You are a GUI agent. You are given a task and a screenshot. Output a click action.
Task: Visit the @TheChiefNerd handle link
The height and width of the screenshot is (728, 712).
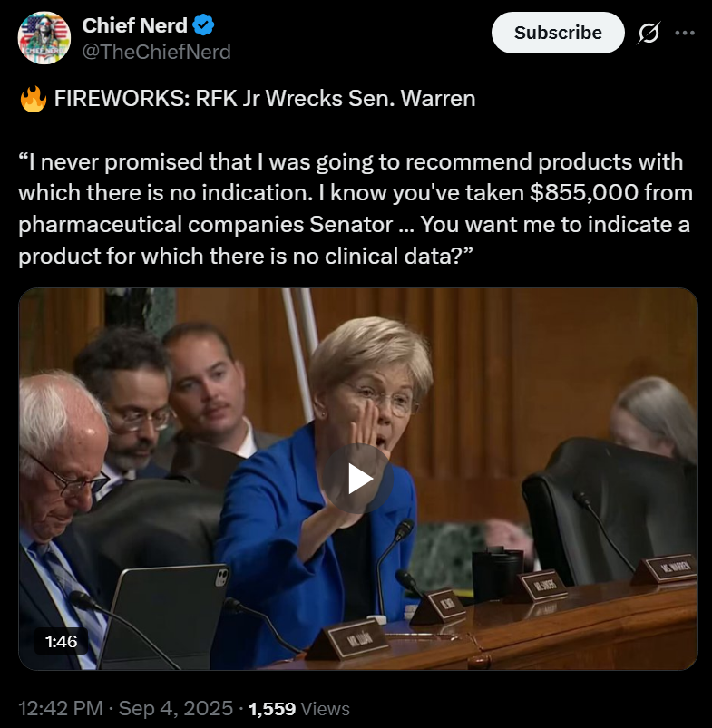[157, 52]
